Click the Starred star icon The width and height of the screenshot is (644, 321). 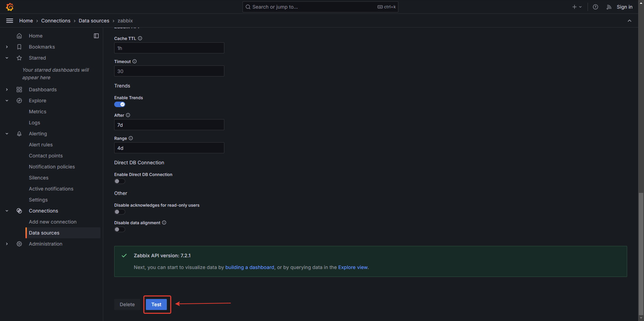pyautogui.click(x=19, y=58)
